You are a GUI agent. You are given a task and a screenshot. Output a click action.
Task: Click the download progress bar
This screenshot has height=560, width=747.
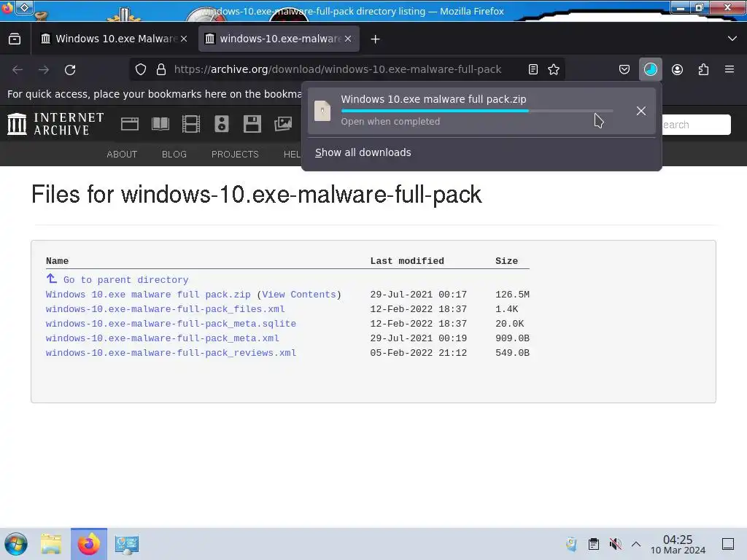pyautogui.click(x=477, y=111)
